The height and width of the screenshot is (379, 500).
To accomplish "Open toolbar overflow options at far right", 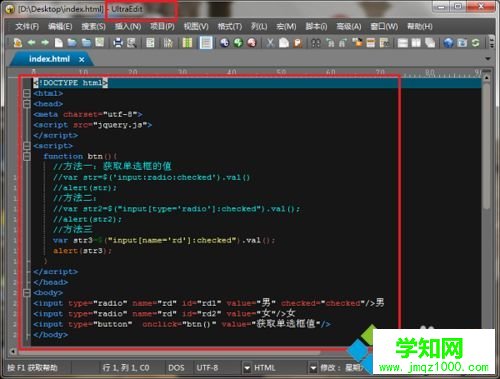I will pyautogui.click(x=491, y=43).
